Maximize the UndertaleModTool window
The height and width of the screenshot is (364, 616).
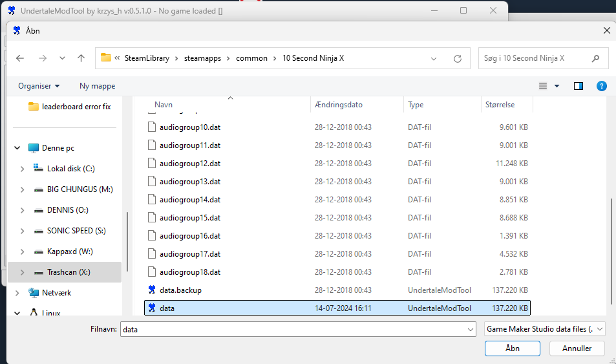(x=463, y=10)
